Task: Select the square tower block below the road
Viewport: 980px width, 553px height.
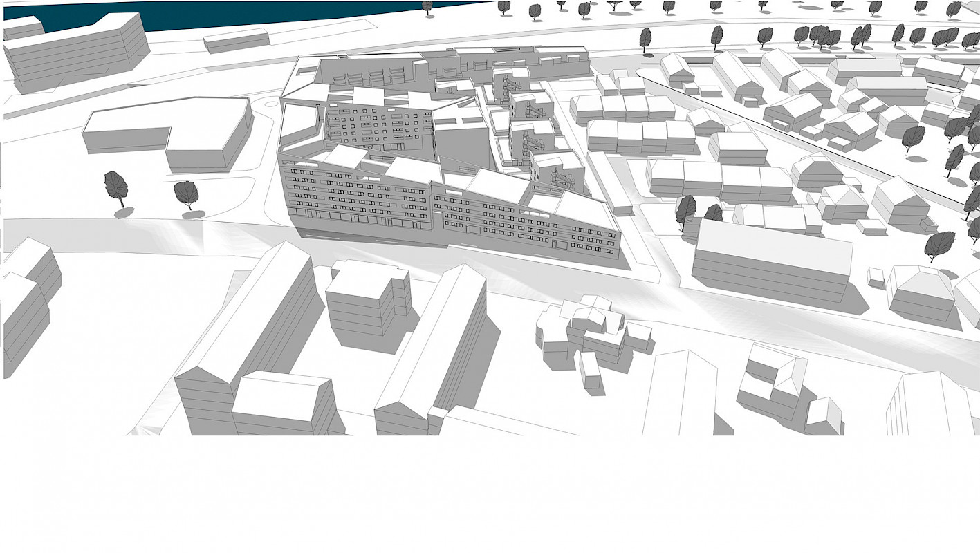Action: [367, 297]
